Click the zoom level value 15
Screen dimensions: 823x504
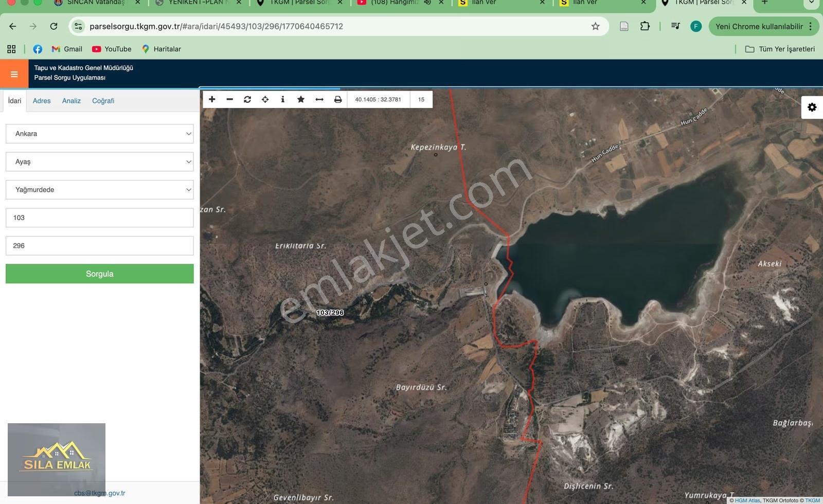[421, 99]
